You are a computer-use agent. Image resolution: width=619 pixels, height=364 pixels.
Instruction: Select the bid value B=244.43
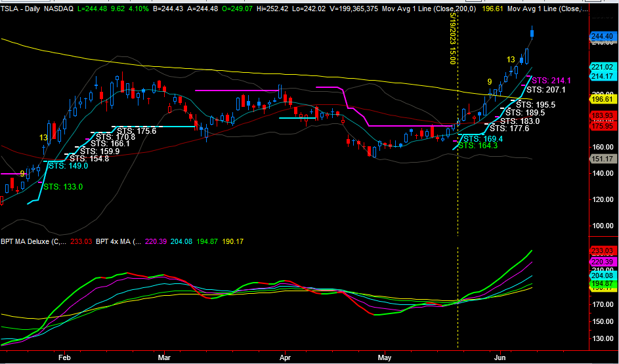167,9
